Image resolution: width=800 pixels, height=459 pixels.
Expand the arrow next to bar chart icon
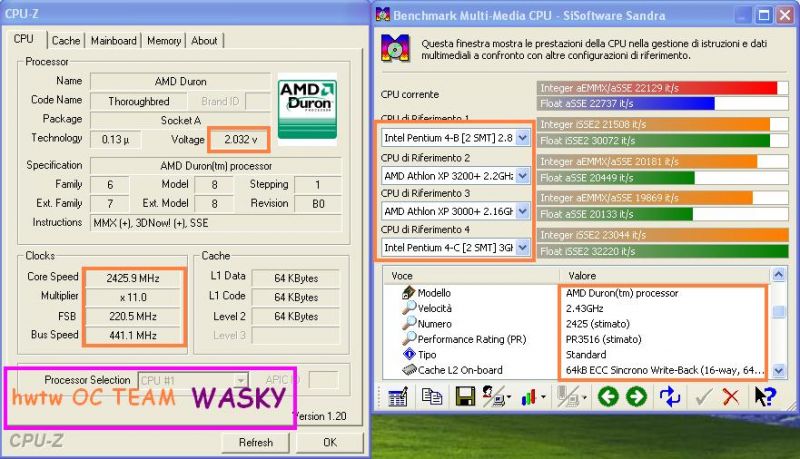click(543, 397)
